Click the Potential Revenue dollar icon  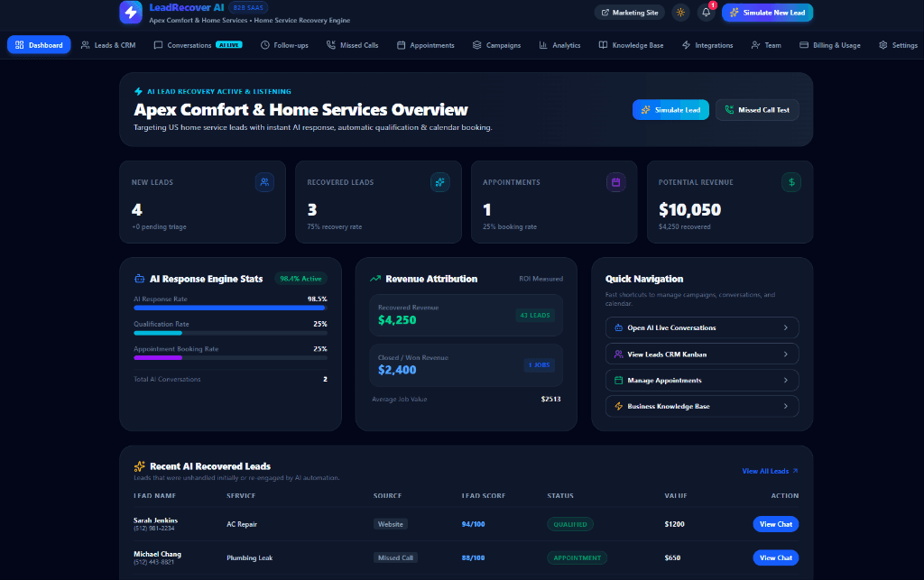791,182
